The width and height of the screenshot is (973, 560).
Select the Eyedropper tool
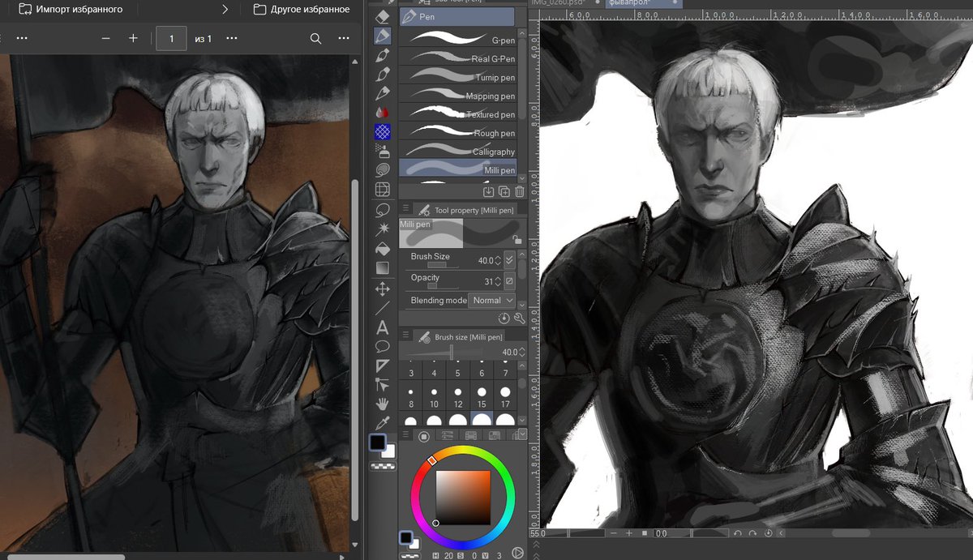[x=383, y=423]
